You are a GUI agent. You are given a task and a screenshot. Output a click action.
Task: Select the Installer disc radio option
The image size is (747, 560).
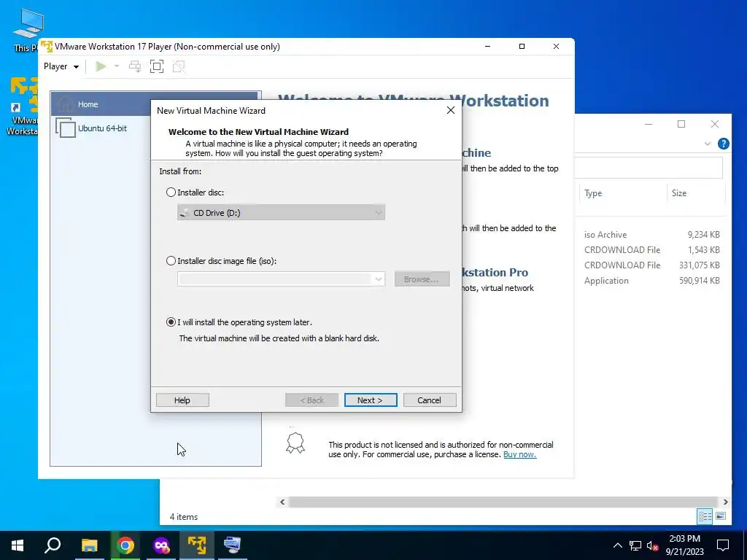[x=171, y=192]
